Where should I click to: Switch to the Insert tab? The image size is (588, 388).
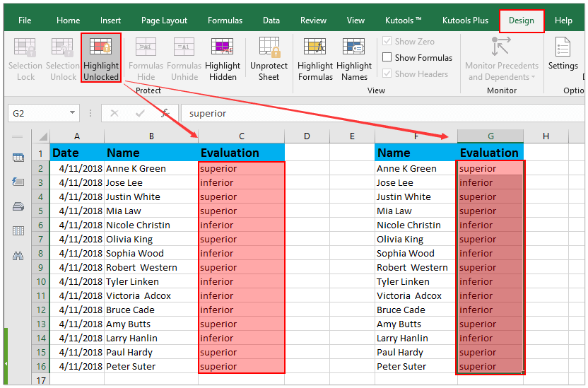(x=110, y=20)
